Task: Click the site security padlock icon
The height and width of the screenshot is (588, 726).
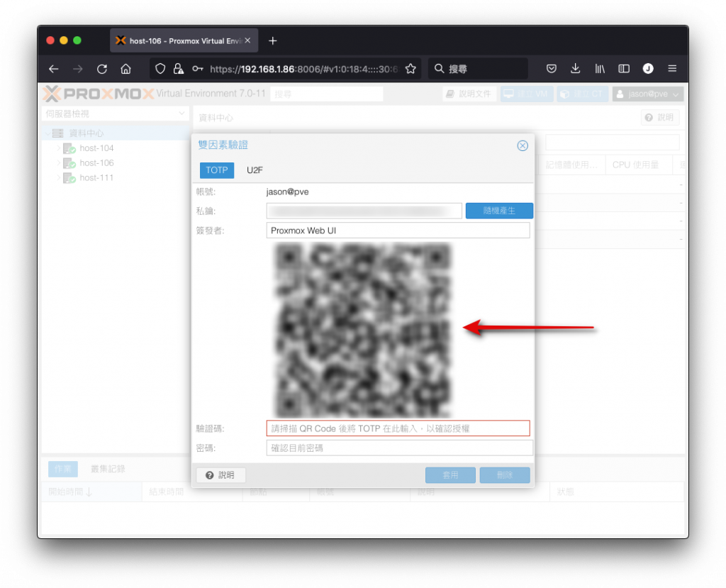Action: click(x=178, y=69)
